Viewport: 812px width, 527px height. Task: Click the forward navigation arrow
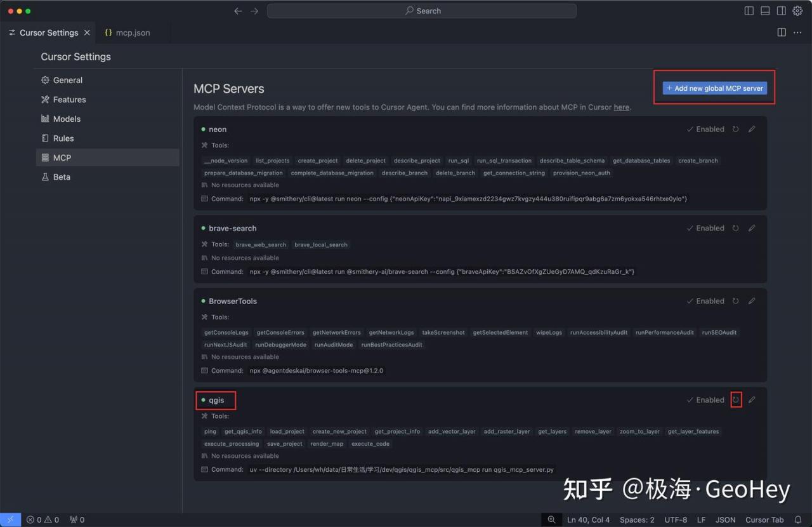254,11
